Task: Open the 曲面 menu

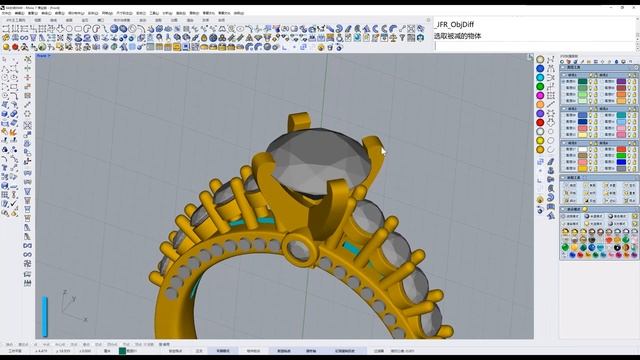Action: (60, 13)
